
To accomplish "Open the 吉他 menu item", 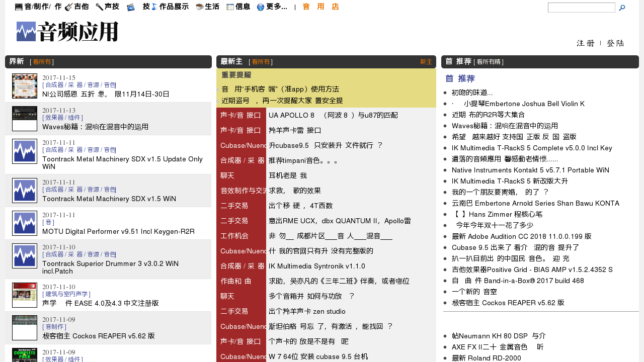I will (82, 7).
